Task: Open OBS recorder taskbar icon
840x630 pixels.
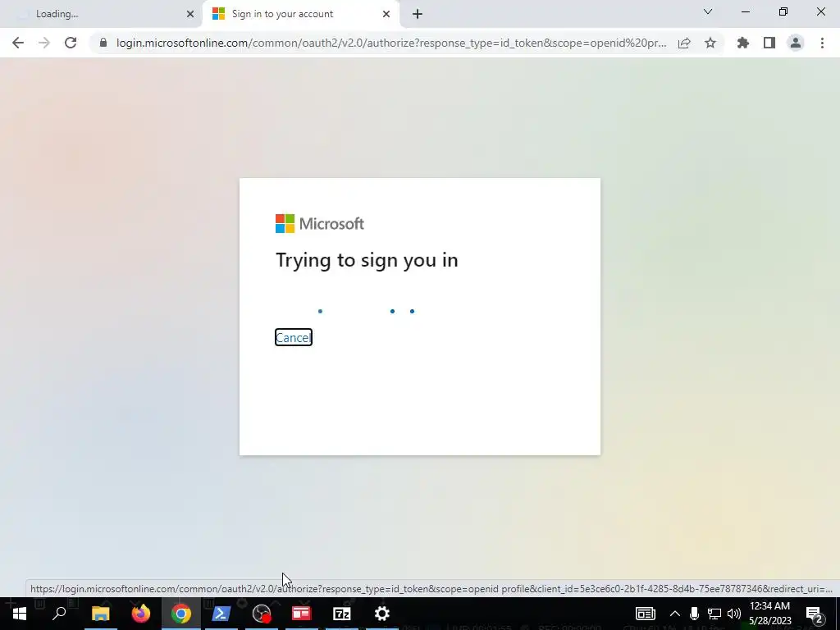Action: (262, 614)
